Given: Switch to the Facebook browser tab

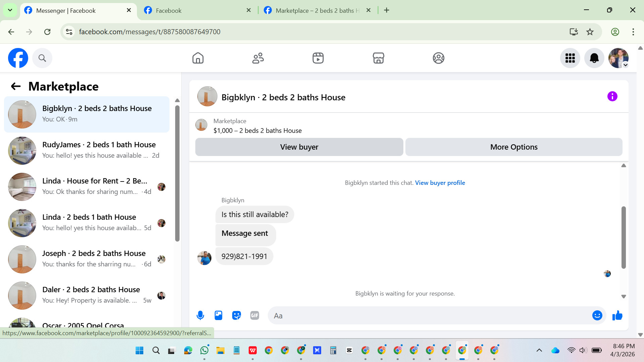Looking at the screenshot, I should pos(197,10).
